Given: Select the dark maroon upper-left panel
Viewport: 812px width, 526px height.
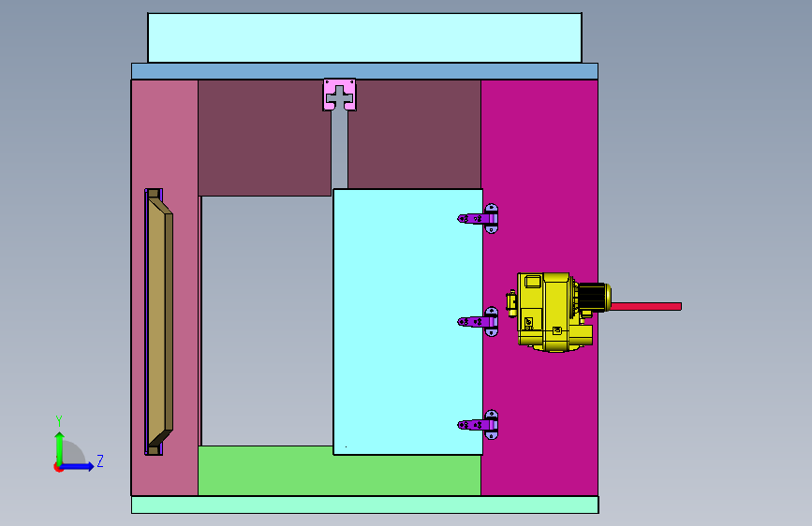Looking at the screenshot, I should click(265, 138).
